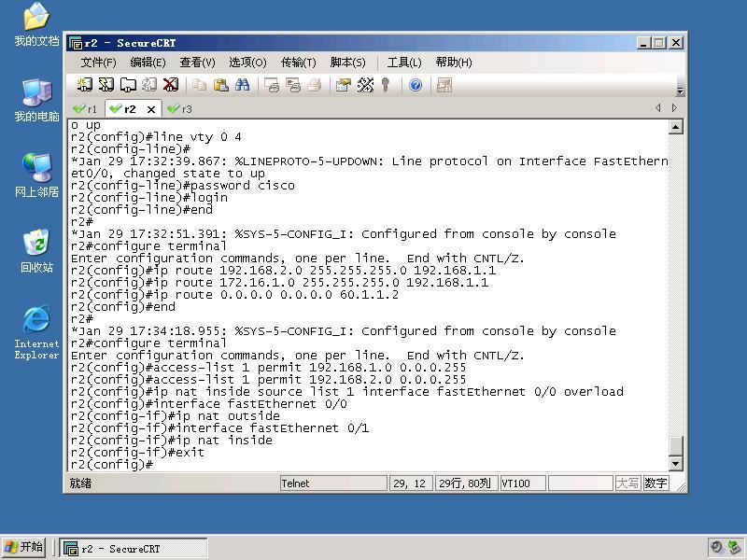The image size is (747, 560).
Task: Open the 帮助(H) menu
Action: coord(454,63)
